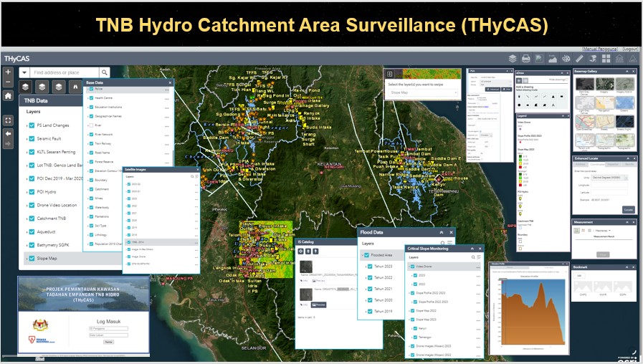Click the Find address or place field
Image resolution: width=643 pixels, height=364 pixels.
point(65,72)
